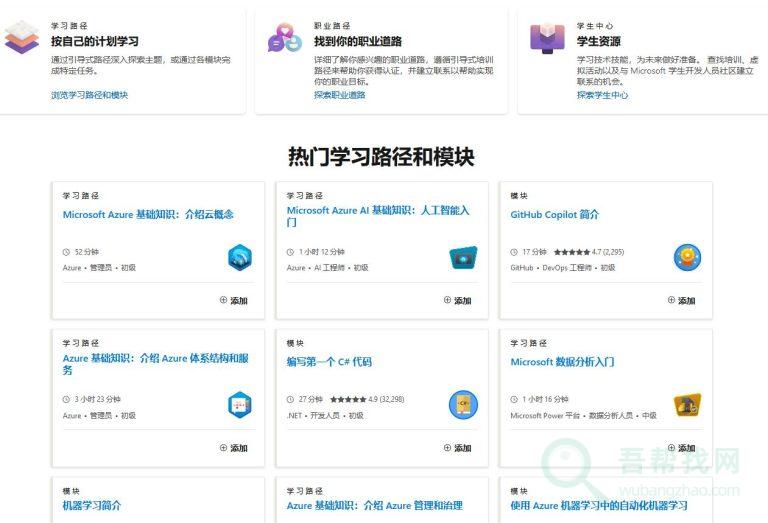Open the GitHub Copilot 简介 title link
This screenshot has width=768, height=523.
[x=554, y=214]
